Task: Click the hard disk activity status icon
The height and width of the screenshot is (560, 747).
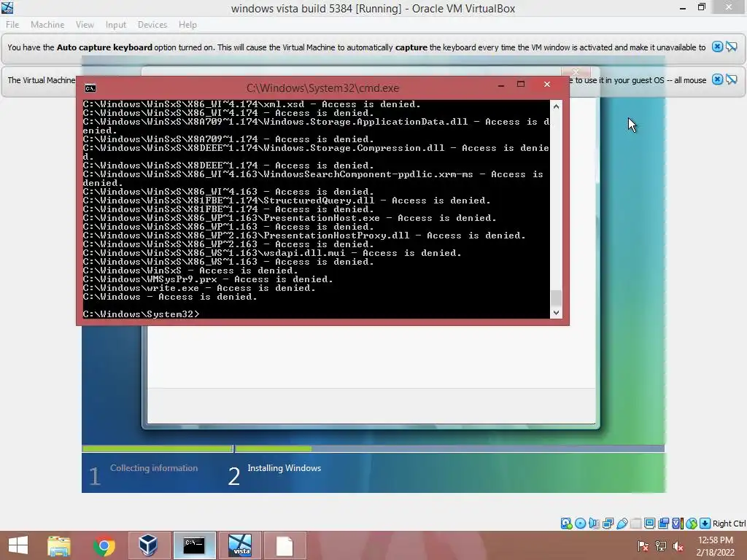Action: pos(566,524)
